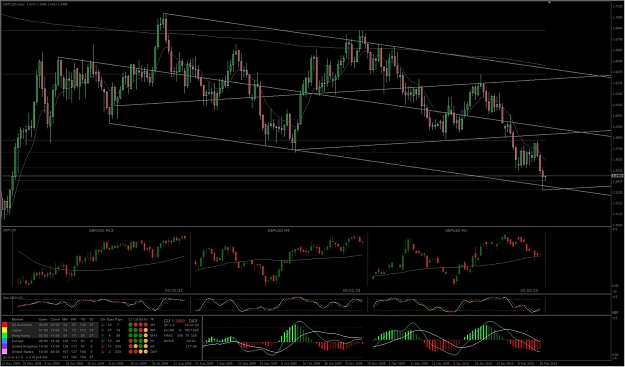Select the GBPUSD M5 mini chart
625x367 pixels.
click(x=279, y=260)
